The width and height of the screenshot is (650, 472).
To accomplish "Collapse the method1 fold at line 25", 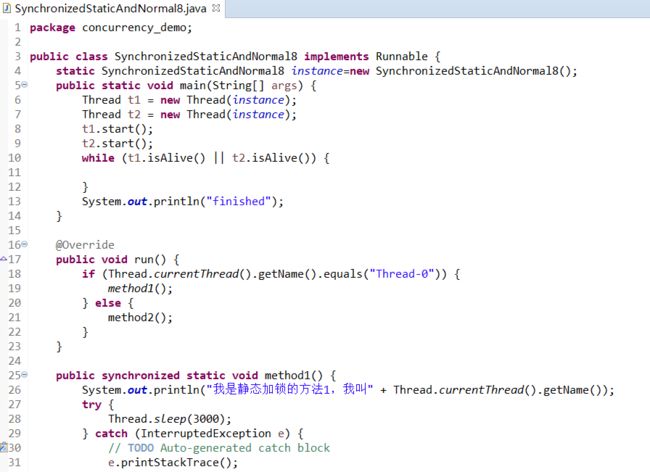I will 24,375.
